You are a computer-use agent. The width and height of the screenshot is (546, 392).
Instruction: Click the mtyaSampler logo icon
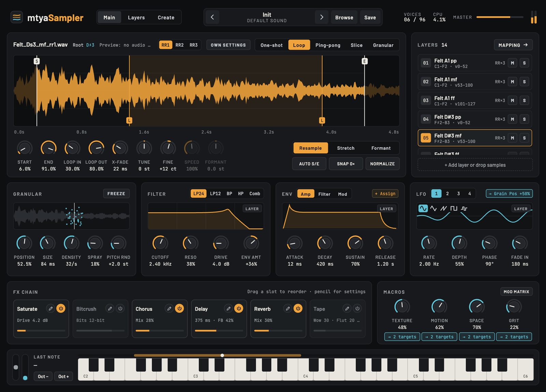tap(17, 17)
